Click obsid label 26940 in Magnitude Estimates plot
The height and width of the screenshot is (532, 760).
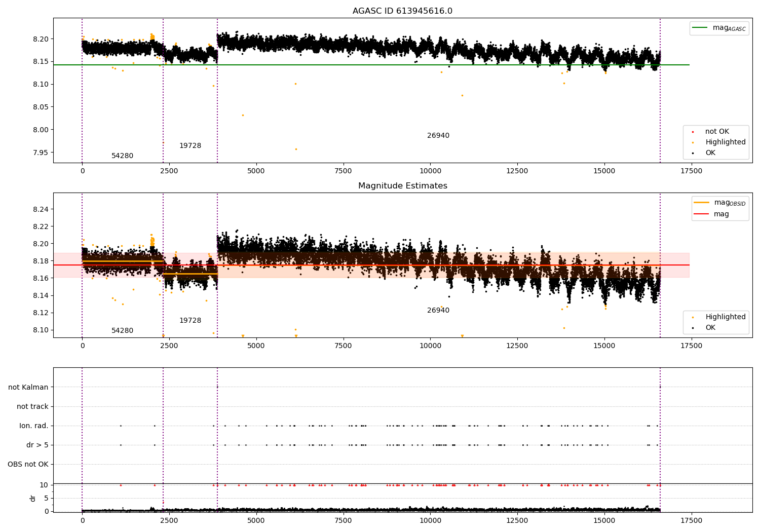pyautogui.click(x=438, y=311)
